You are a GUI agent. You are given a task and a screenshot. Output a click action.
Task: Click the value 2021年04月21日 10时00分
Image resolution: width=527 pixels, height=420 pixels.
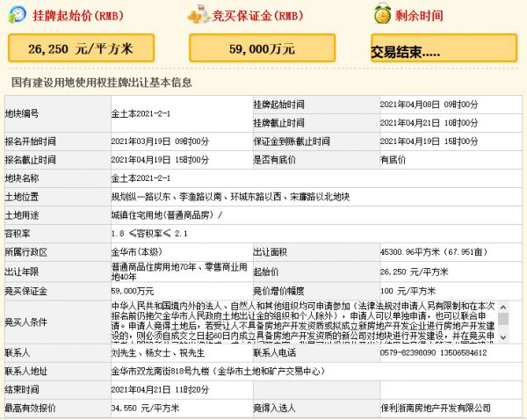click(429, 123)
